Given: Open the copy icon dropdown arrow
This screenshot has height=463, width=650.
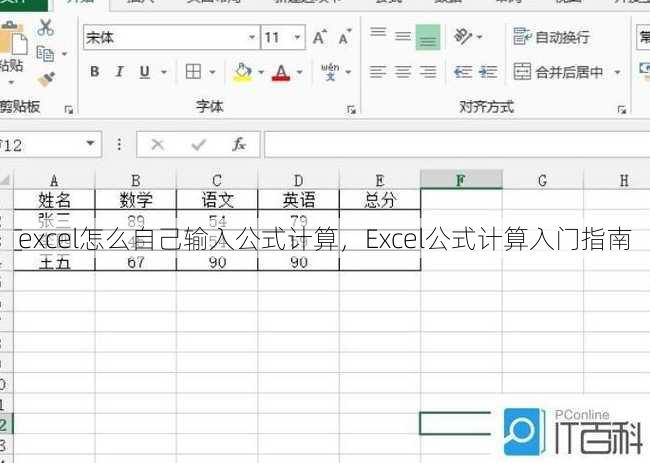Looking at the screenshot, I should click(x=64, y=54).
